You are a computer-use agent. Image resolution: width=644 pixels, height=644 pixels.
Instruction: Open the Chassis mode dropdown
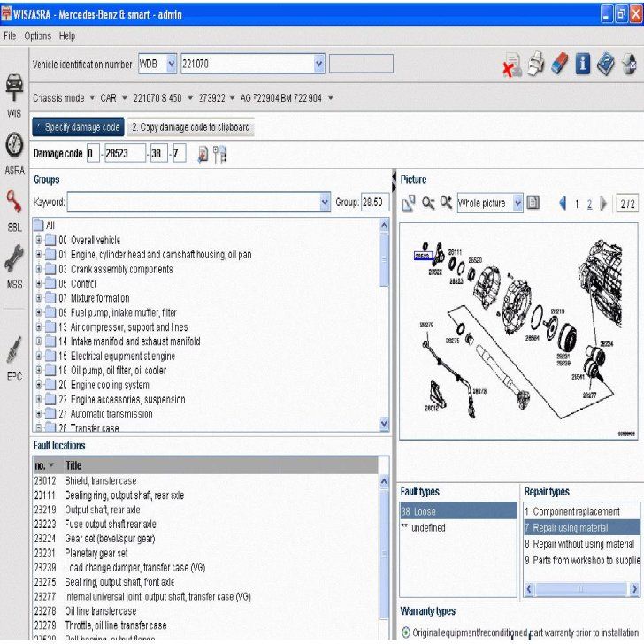tap(92, 97)
